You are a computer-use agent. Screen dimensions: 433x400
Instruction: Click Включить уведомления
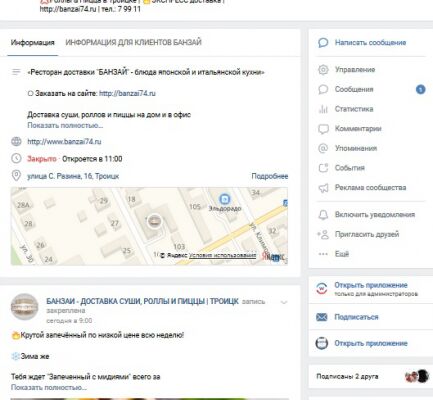tap(375, 215)
